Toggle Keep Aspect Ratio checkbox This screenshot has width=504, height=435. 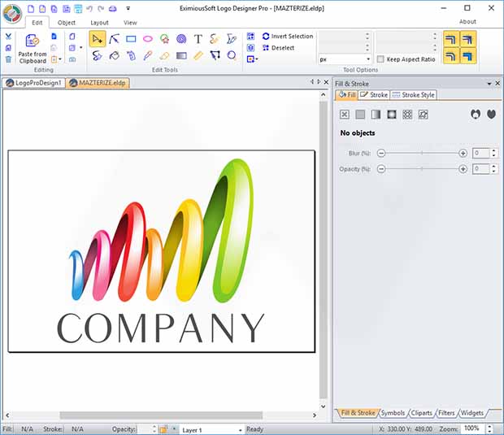click(x=380, y=59)
